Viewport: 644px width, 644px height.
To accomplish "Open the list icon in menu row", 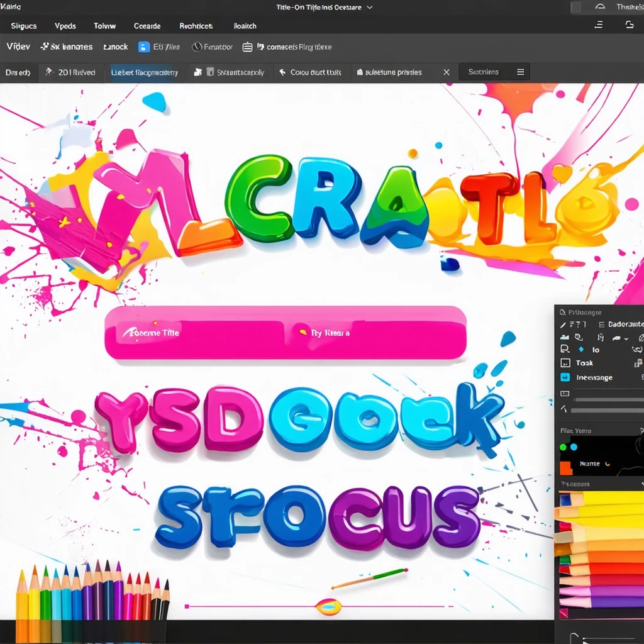I will coord(599,25).
